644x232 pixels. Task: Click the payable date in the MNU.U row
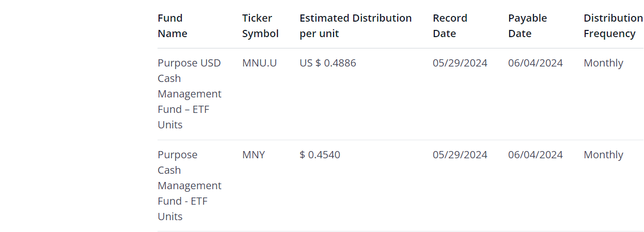[535, 63]
